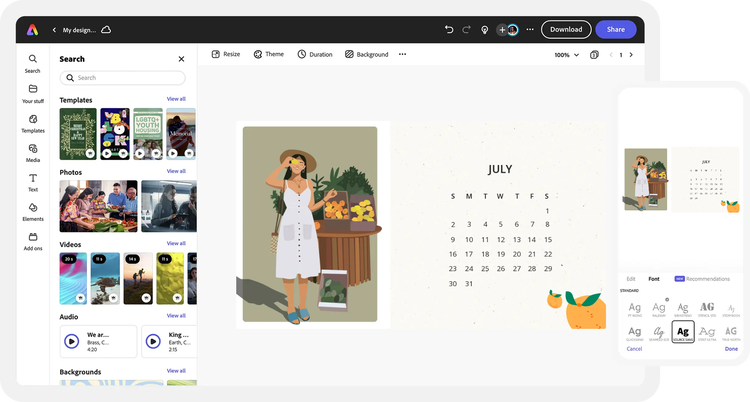
Task: Select the woman illustration page thumbnail on phone
Action: click(x=645, y=179)
